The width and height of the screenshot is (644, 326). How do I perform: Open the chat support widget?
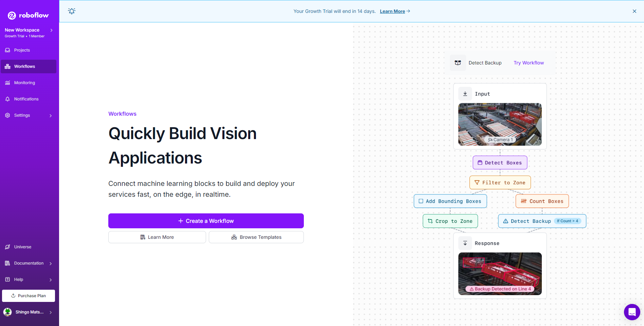click(632, 312)
